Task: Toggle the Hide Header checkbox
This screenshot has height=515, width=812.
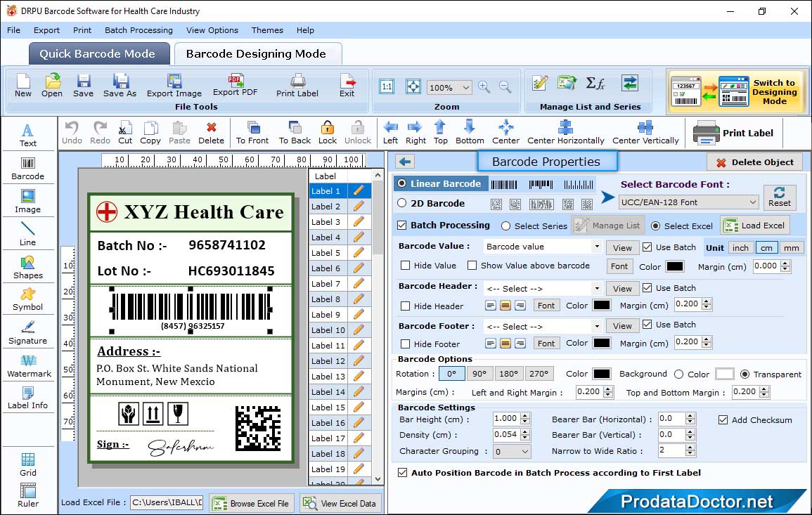Action: pos(406,306)
